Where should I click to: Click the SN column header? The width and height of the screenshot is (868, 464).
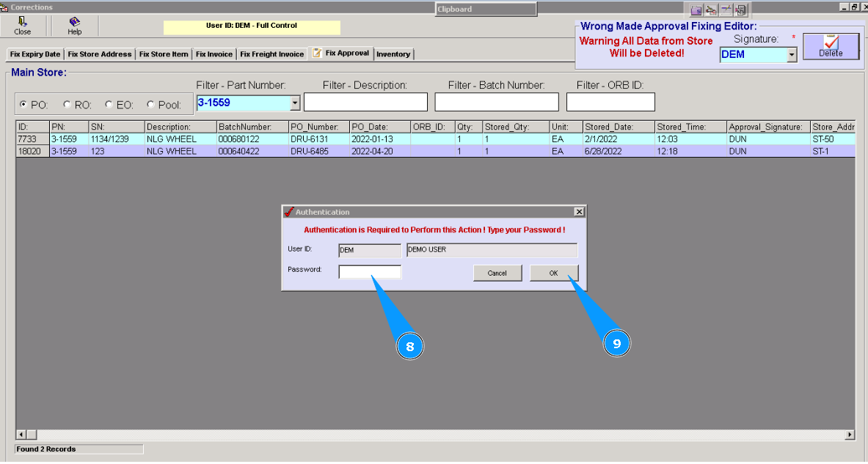coord(117,128)
